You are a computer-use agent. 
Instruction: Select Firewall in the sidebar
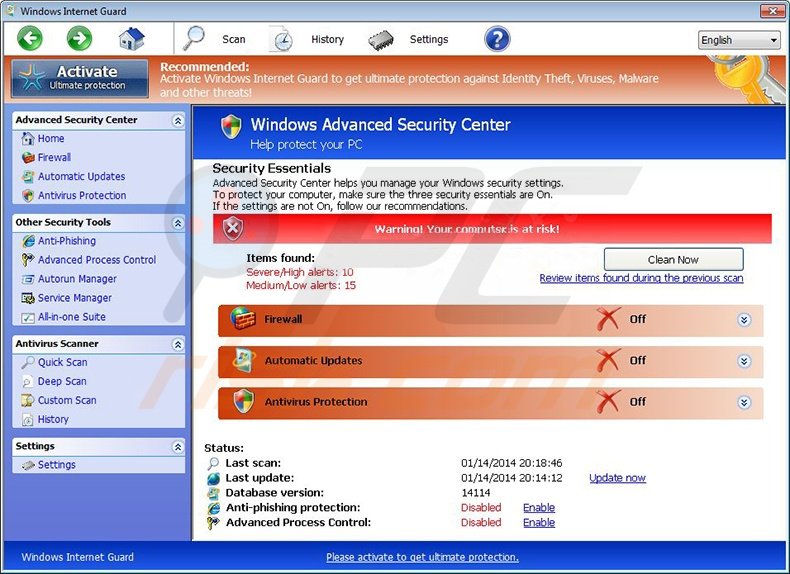[54, 157]
